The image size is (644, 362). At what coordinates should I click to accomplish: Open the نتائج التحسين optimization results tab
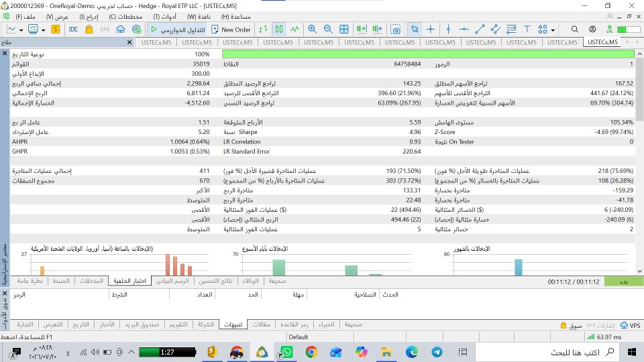[x=215, y=281]
